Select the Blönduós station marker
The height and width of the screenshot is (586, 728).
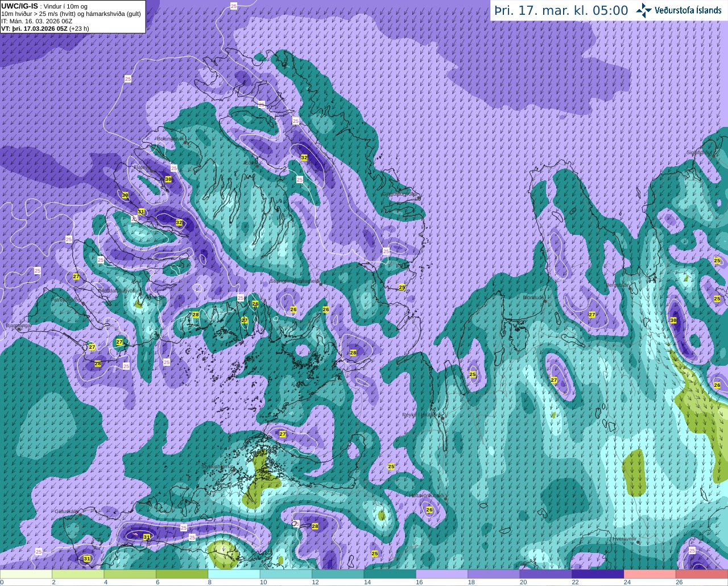click(545, 301)
